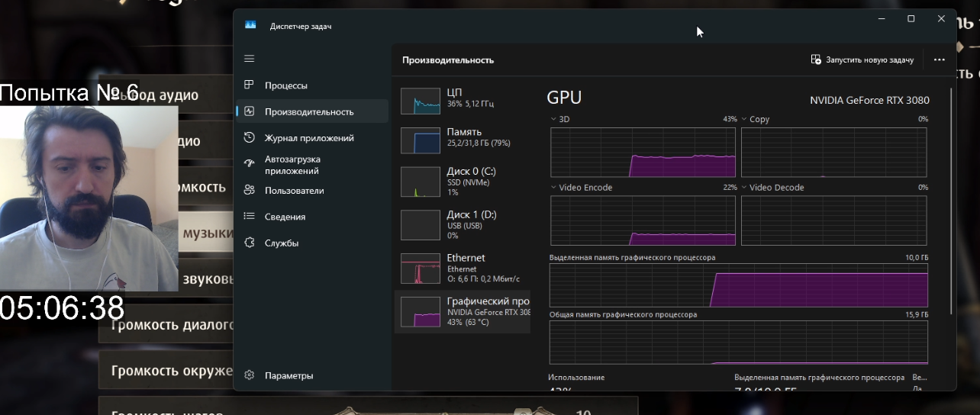
Task: Click the Запустить новую задачу icon
Action: [816, 60]
